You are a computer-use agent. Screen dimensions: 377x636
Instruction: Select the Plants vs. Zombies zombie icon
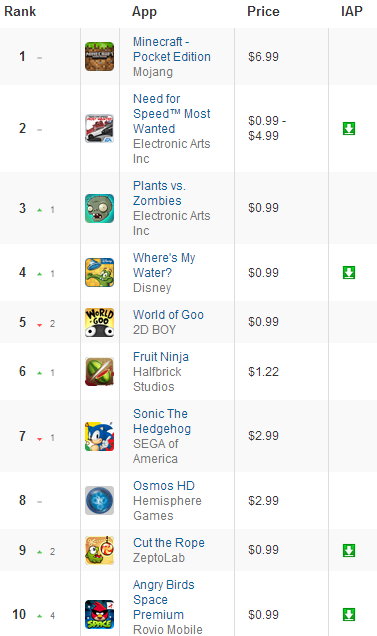coord(99,208)
